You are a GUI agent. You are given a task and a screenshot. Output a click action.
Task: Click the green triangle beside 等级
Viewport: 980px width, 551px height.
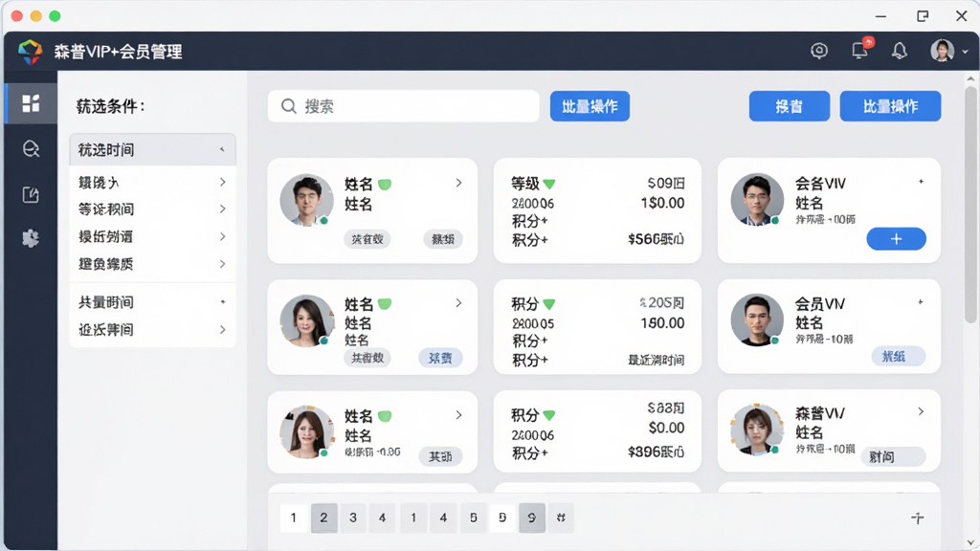[548, 184]
